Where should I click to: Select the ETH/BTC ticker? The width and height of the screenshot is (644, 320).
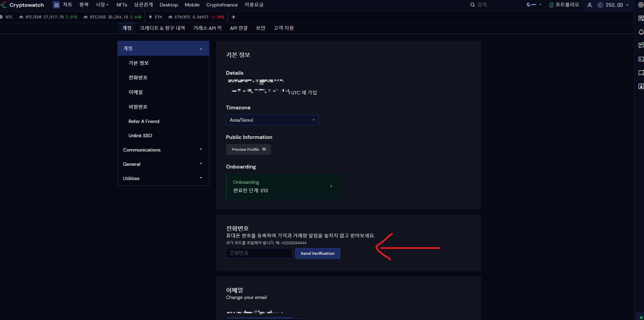tap(196, 17)
